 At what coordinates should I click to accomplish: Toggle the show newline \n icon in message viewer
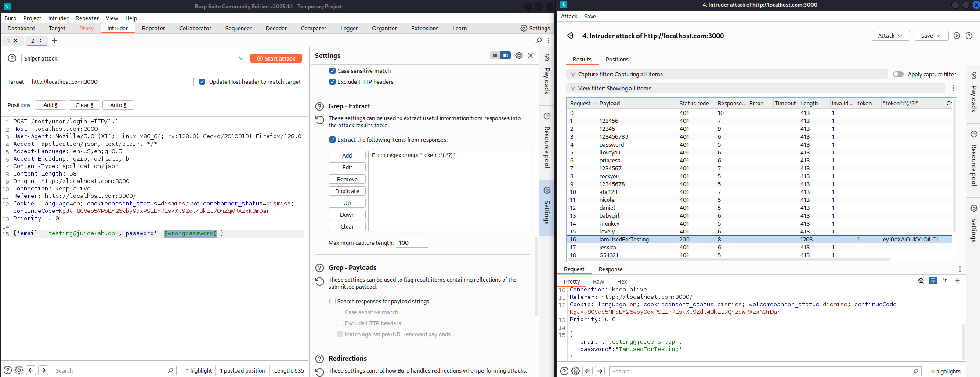pos(945,280)
